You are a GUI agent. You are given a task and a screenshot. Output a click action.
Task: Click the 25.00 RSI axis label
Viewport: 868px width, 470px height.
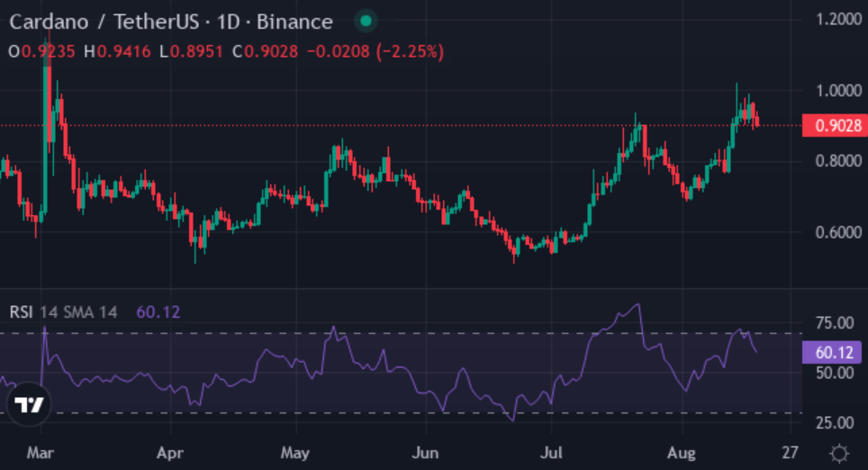pos(835,423)
